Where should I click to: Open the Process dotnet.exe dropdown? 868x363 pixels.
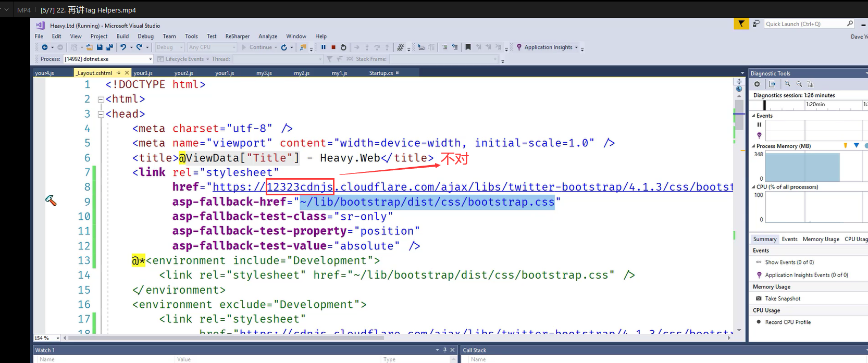pos(150,59)
